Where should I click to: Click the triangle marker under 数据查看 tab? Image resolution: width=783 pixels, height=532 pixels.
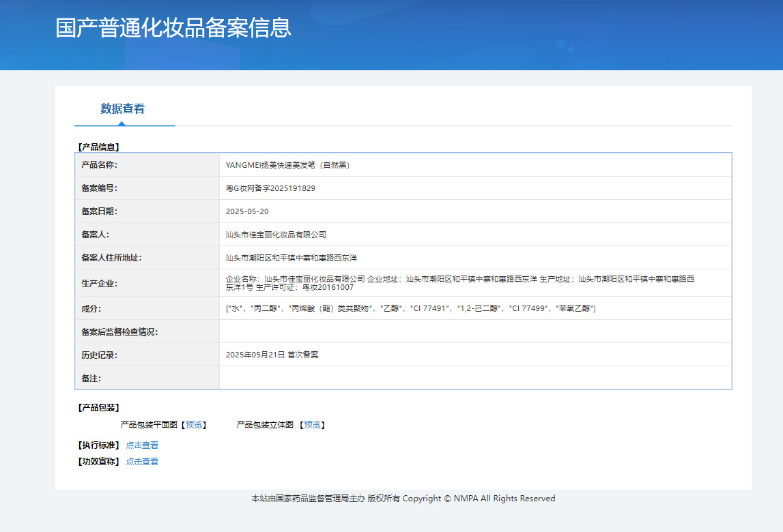click(122, 123)
